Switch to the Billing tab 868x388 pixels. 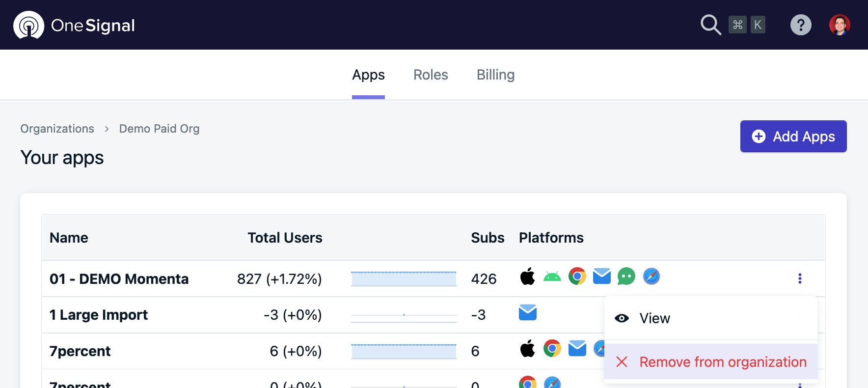(495, 75)
